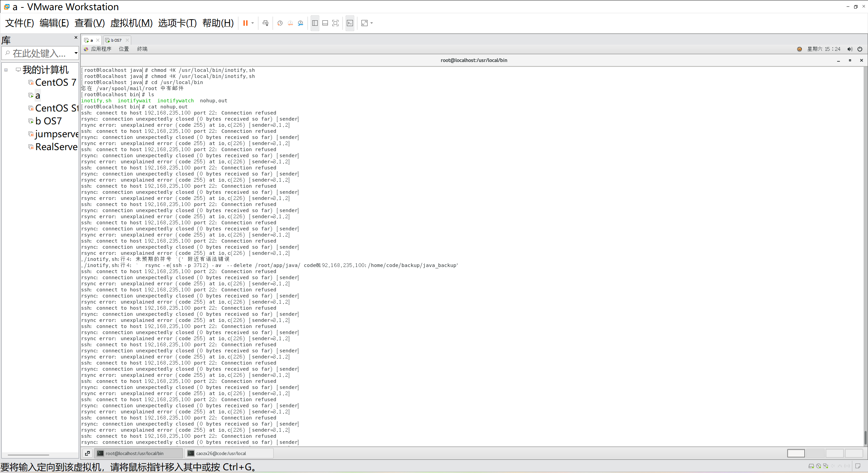The image size is (868, 473).
Task: Open the Snapshot Manager wrench-clock icon
Action: pos(300,23)
